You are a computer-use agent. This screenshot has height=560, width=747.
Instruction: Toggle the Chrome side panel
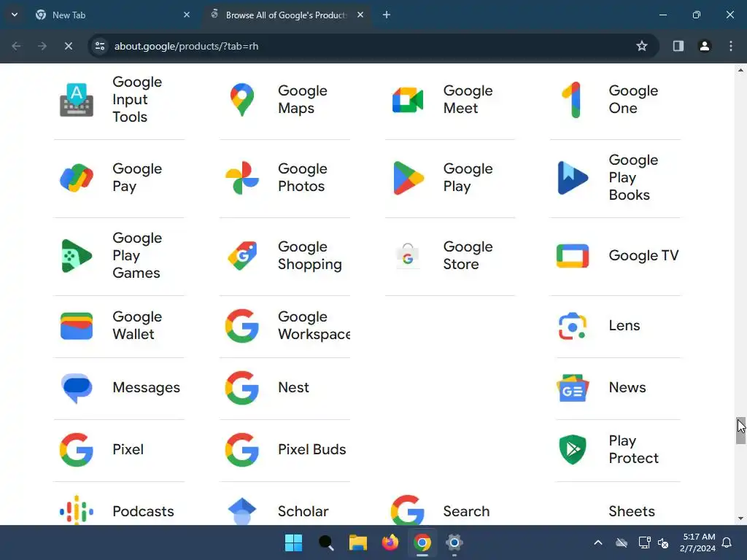(x=678, y=46)
